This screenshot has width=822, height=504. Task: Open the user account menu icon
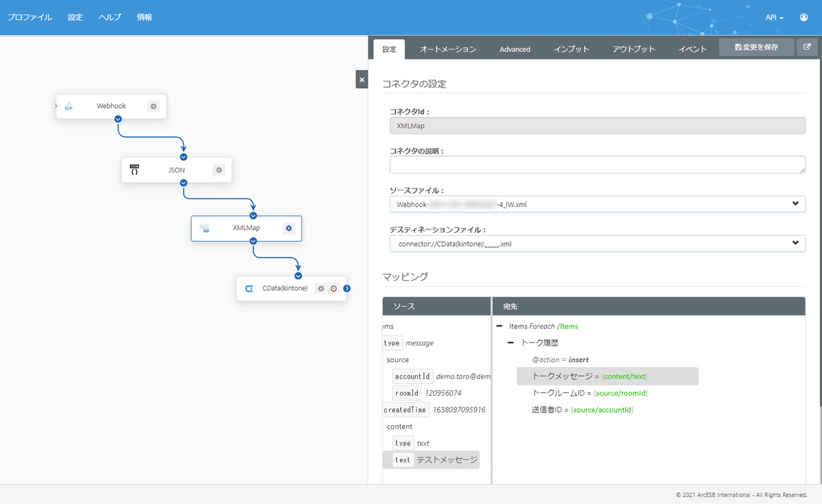(804, 17)
